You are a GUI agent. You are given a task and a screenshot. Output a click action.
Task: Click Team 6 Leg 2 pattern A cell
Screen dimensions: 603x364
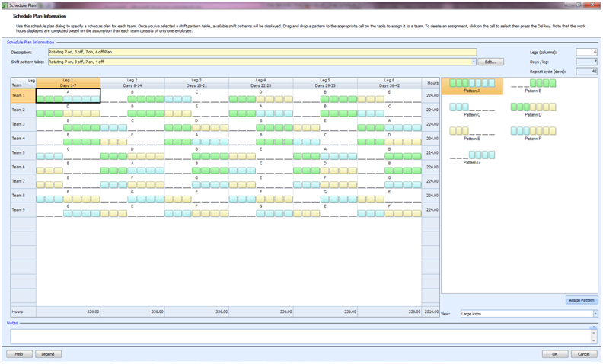point(132,167)
